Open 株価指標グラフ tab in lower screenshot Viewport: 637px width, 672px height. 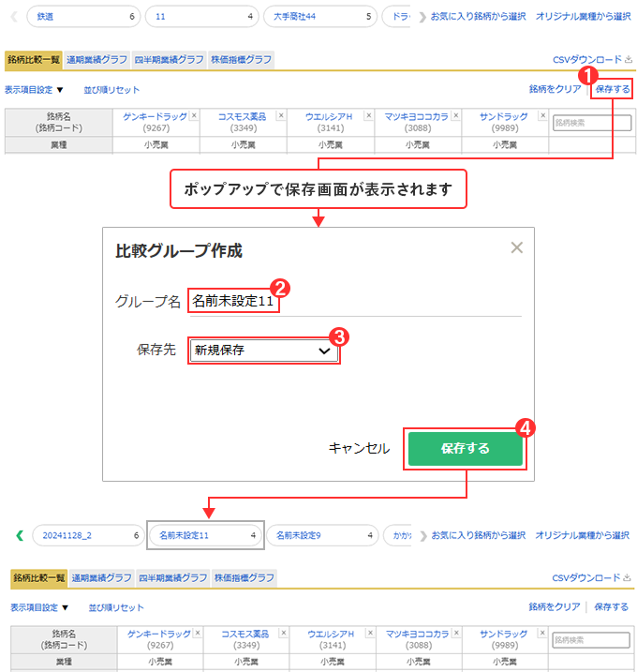(x=244, y=577)
